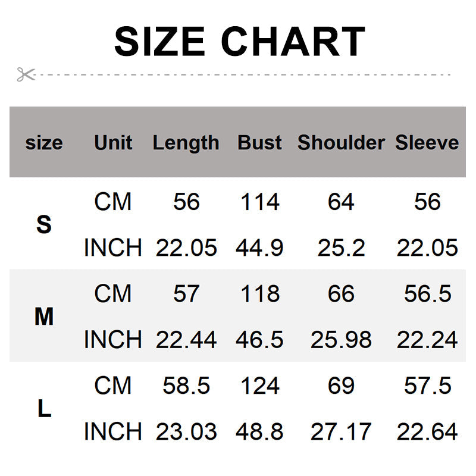Click the scissors icon below the title
This screenshot has height=476, width=476.
(x=26, y=74)
